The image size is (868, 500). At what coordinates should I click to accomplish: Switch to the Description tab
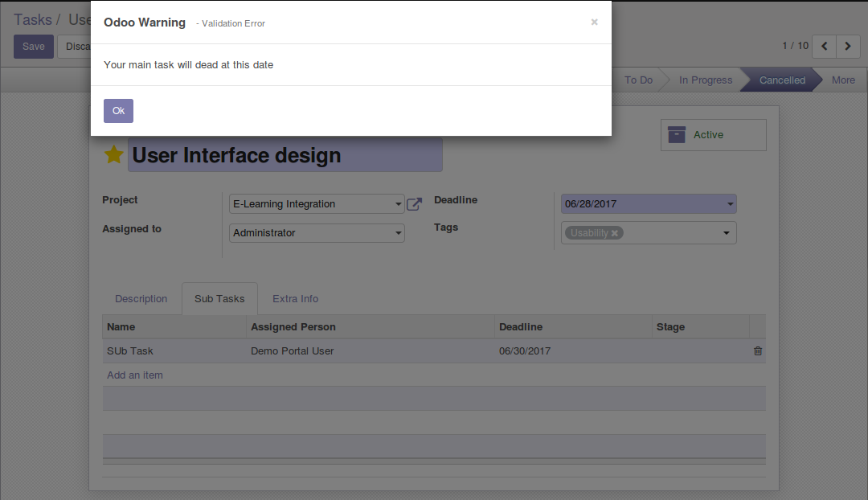click(x=141, y=298)
